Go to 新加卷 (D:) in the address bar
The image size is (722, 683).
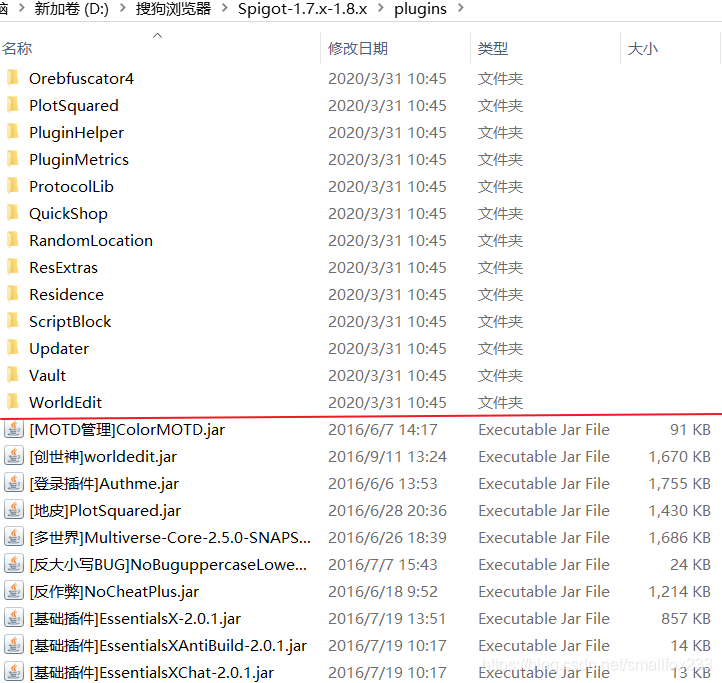(71, 8)
